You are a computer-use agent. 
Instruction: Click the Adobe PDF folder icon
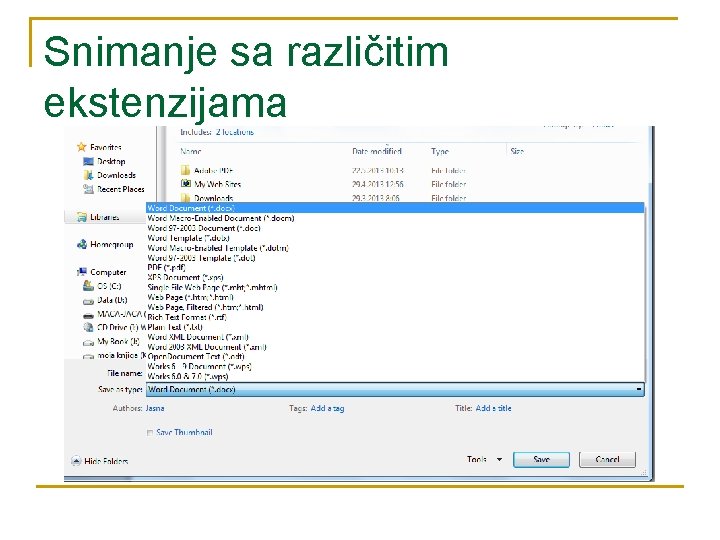pos(186,170)
